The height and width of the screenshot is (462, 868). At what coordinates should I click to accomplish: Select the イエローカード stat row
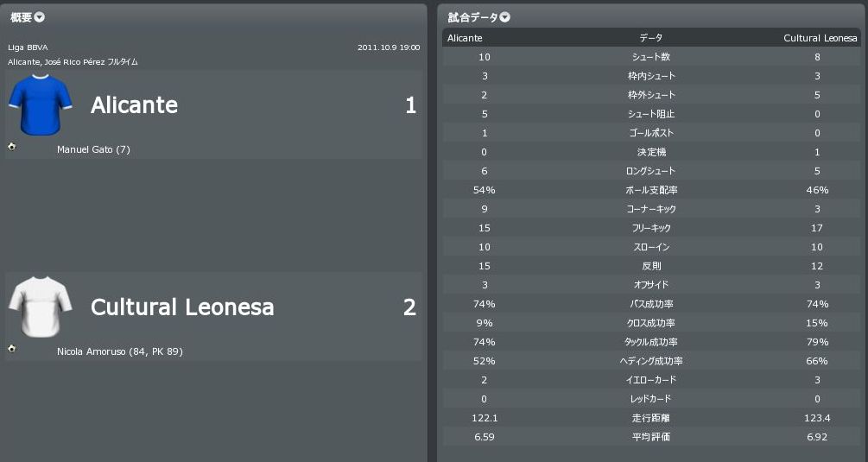tap(650, 380)
